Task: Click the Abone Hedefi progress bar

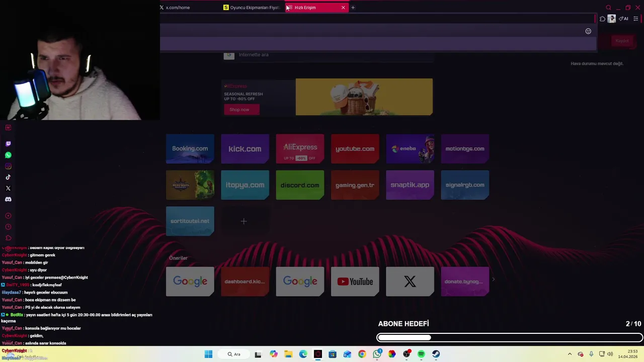Action: point(510,338)
